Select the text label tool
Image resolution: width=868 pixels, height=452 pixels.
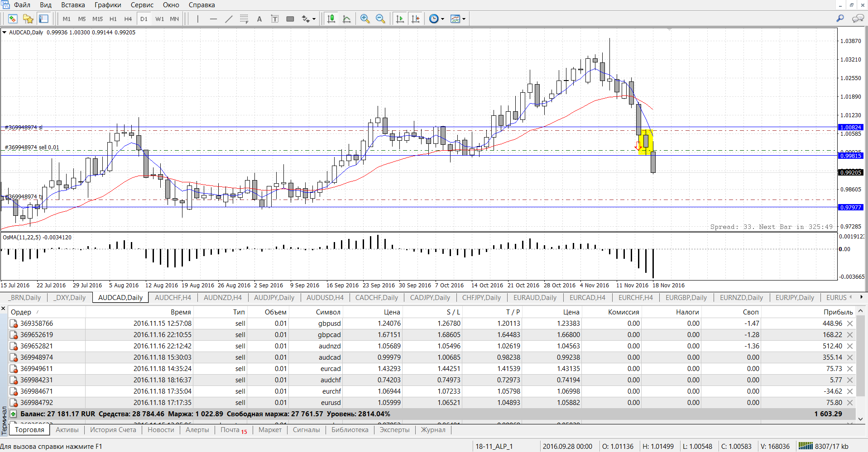[275, 19]
